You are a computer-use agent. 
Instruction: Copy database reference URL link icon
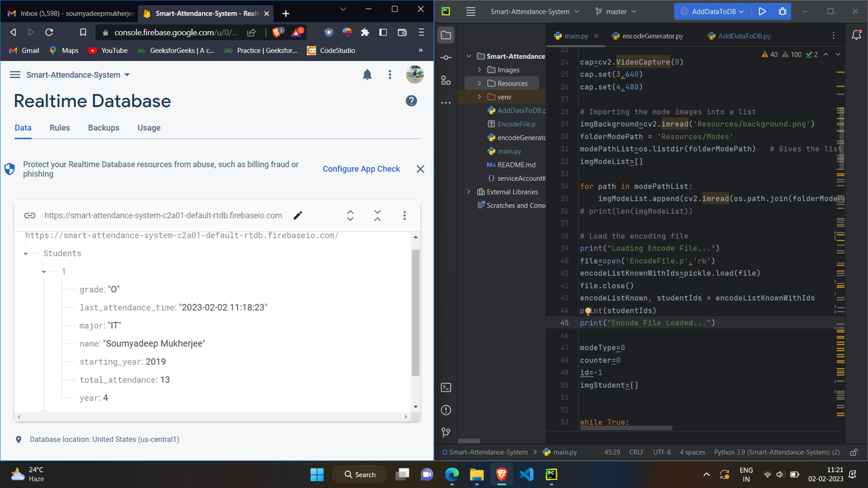pos(30,216)
